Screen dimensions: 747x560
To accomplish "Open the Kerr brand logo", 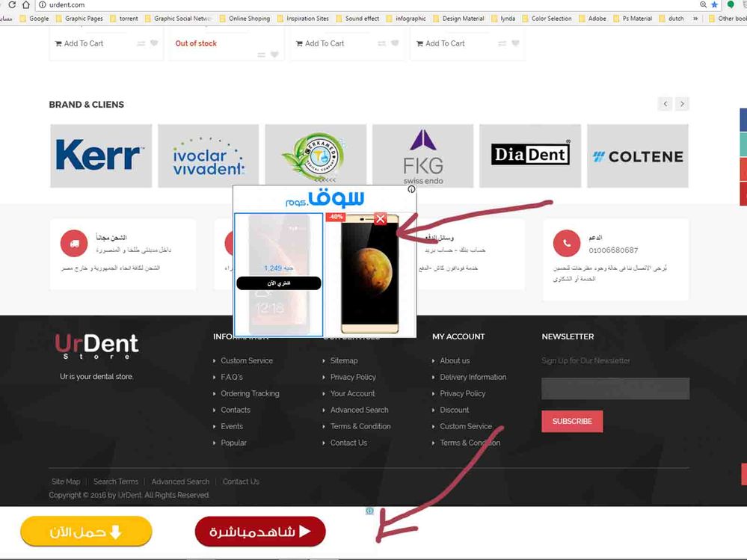I will (101, 156).
